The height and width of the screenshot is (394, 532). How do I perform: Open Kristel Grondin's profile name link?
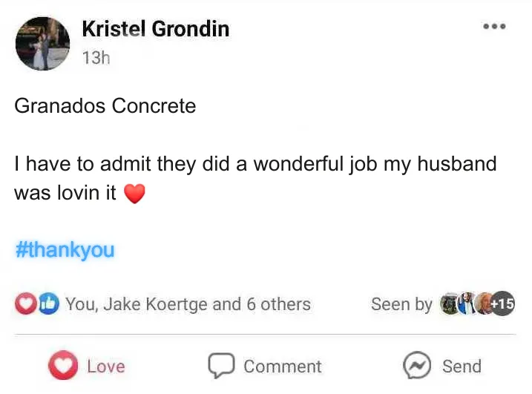click(x=156, y=29)
